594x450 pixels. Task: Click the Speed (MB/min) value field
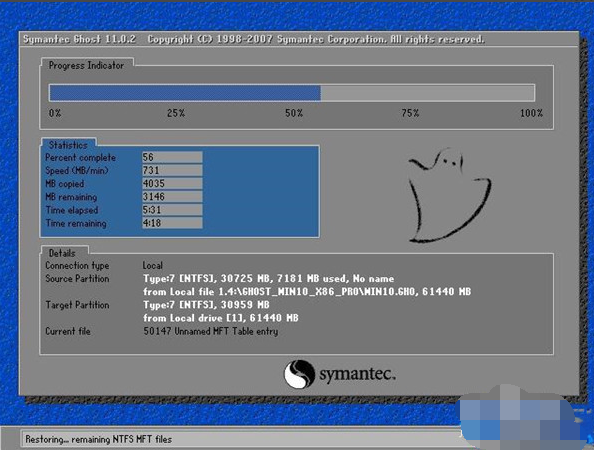(172, 170)
